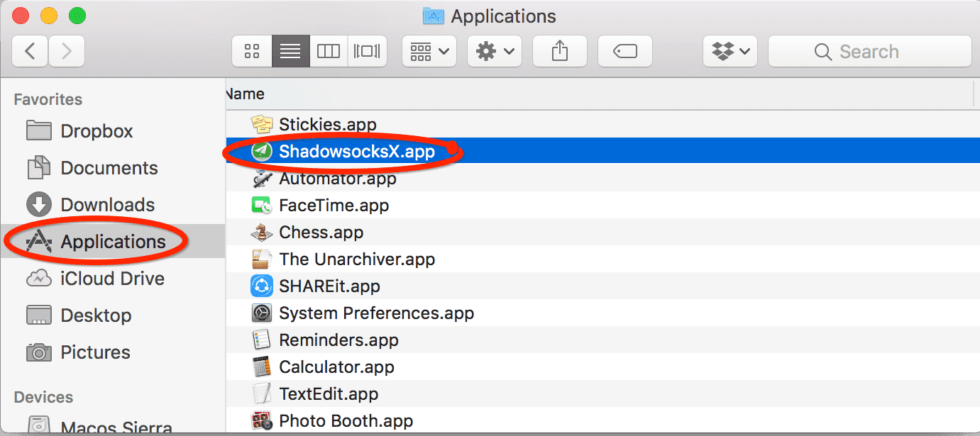Image resolution: width=980 pixels, height=436 pixels.
Task: Switch to column view
Action: tap(329, 51)
